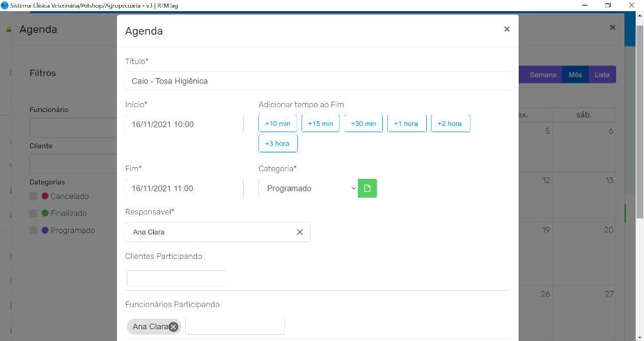
Task: Enable the Finalizado category filter
Action: (33, 214)
